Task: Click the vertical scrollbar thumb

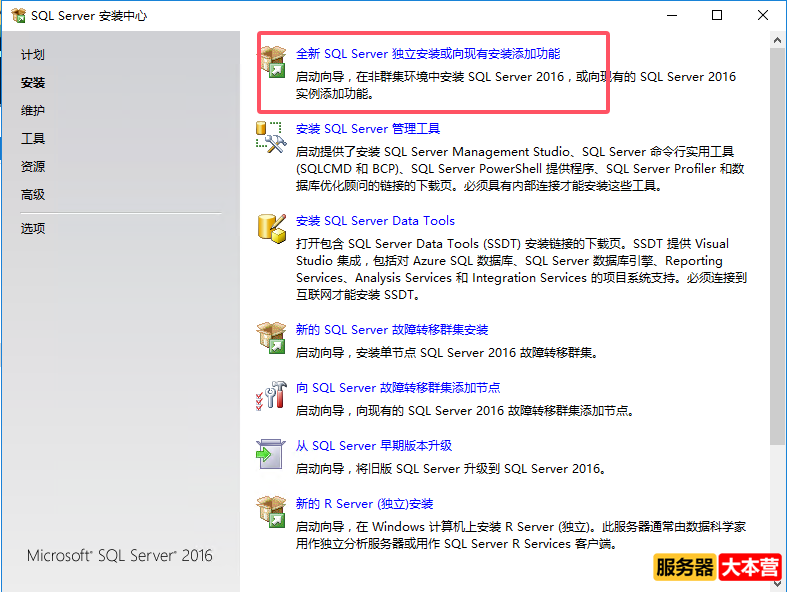Action: point(777,246)
